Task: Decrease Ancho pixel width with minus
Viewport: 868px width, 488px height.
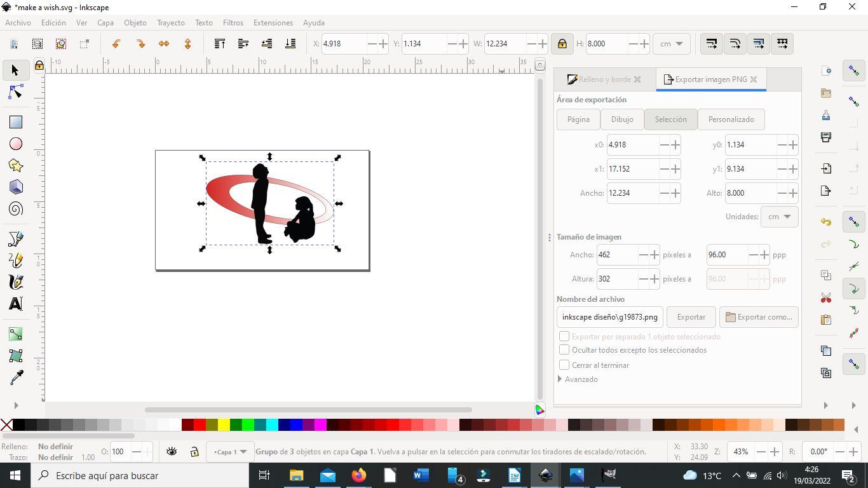Action: click(x=643, y=255)
